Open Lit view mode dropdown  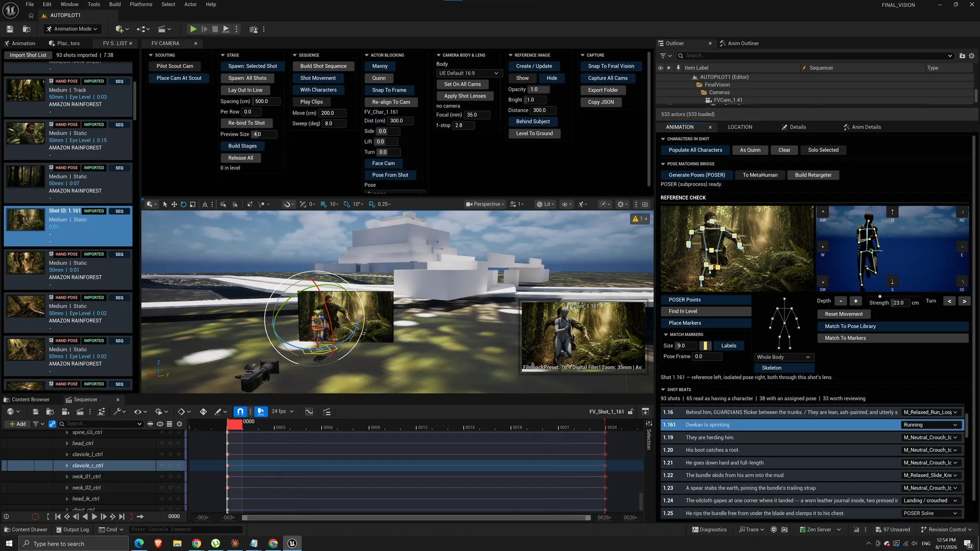pos(545,204)
